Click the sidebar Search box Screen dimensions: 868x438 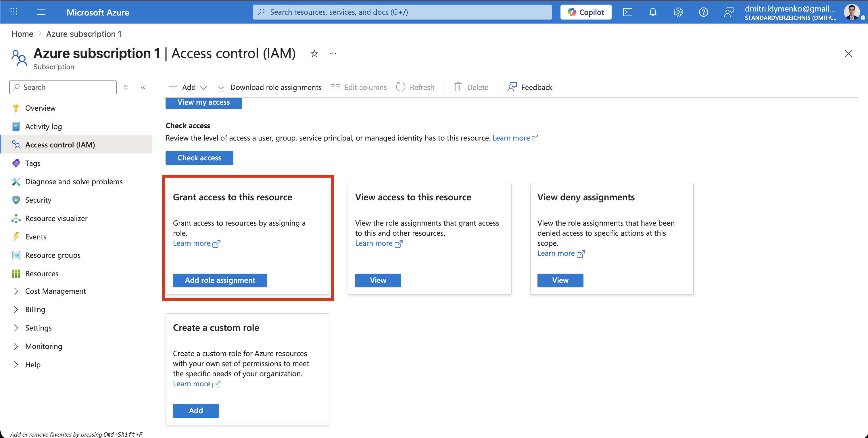(x=63, y=87)
